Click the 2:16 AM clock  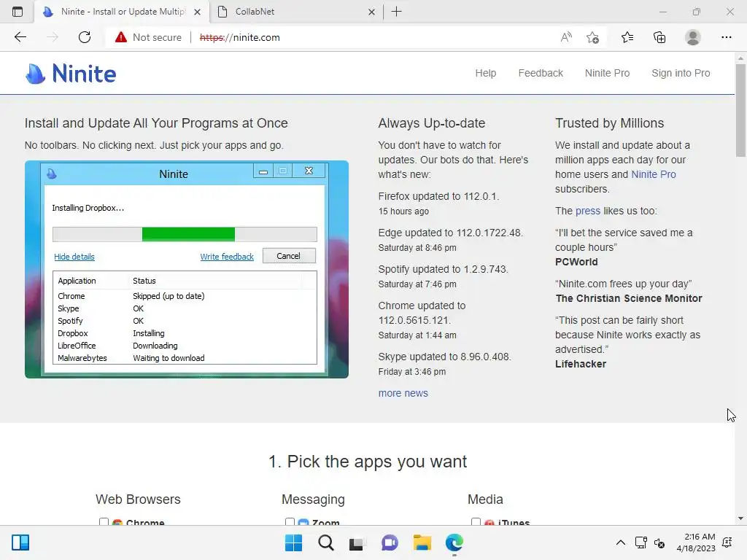click(x=700, y=537)
